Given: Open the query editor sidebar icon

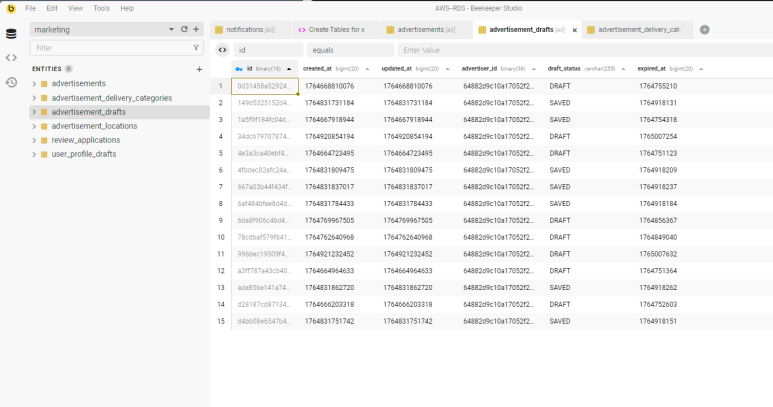Looking at the screenshot, I should tap(11, 58).
